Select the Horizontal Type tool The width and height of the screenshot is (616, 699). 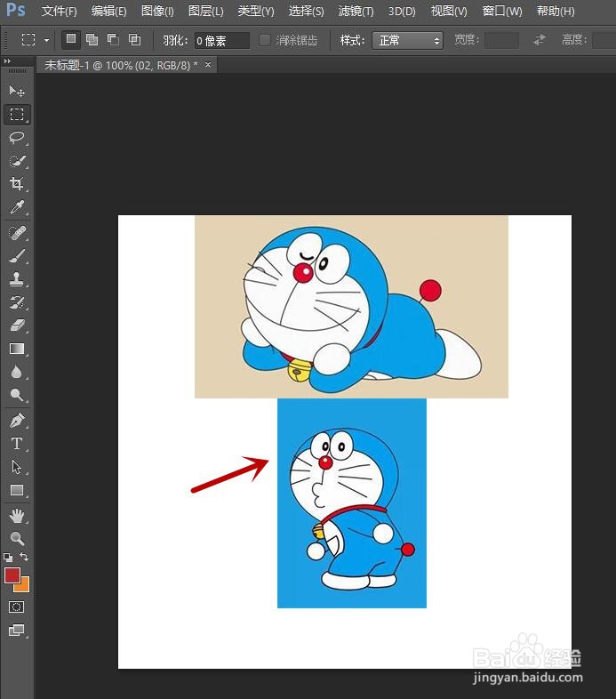click(17, 444)
